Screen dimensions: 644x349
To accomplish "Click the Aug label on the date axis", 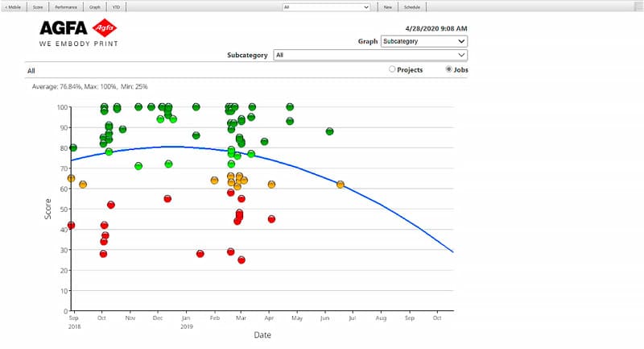I will [x=381, y=318].
